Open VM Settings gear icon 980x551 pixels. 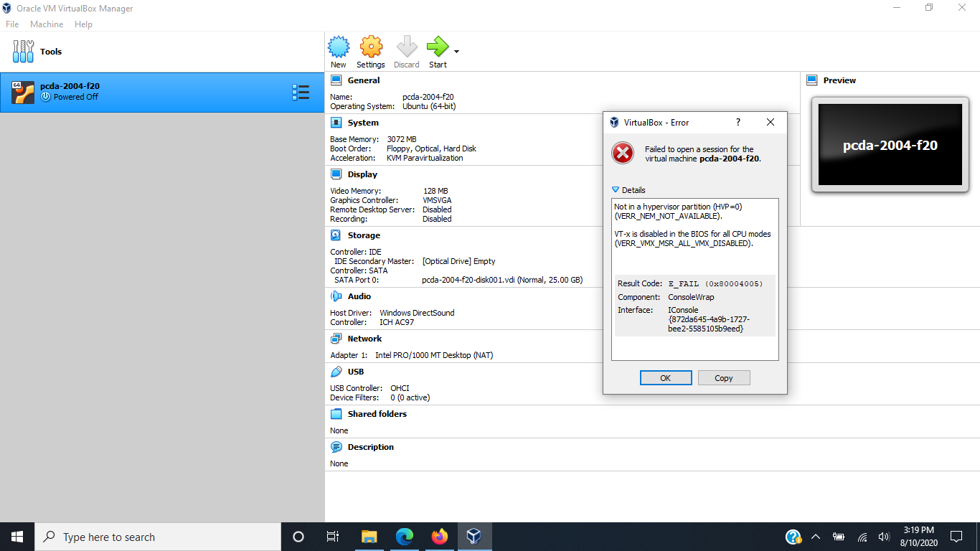[371, 47]
